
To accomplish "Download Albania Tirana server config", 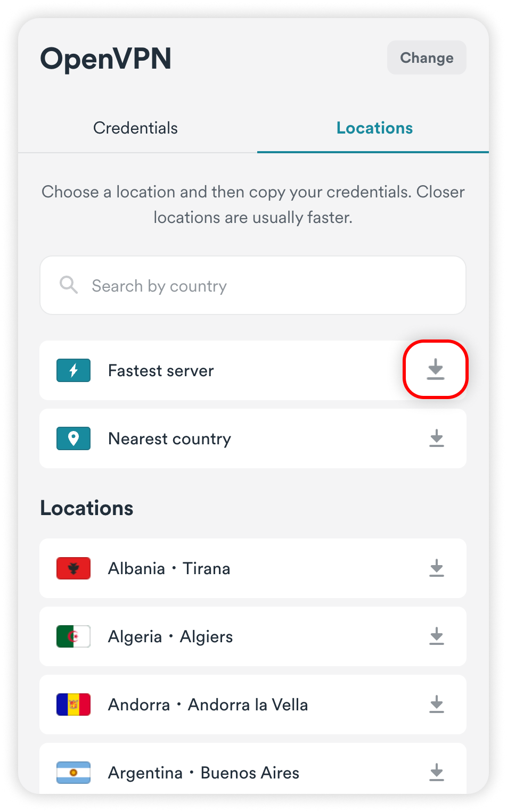I will coord(436,568).
